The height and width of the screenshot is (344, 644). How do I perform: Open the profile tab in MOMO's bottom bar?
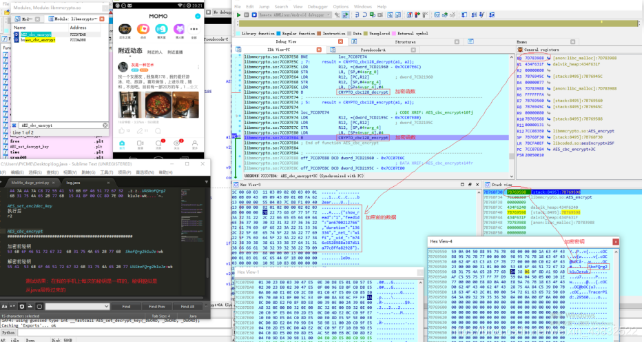(195, 144)
